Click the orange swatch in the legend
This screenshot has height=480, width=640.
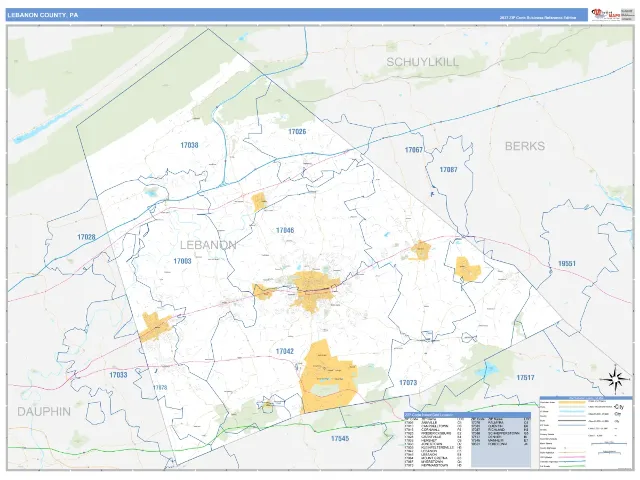(x=572, y=402)
